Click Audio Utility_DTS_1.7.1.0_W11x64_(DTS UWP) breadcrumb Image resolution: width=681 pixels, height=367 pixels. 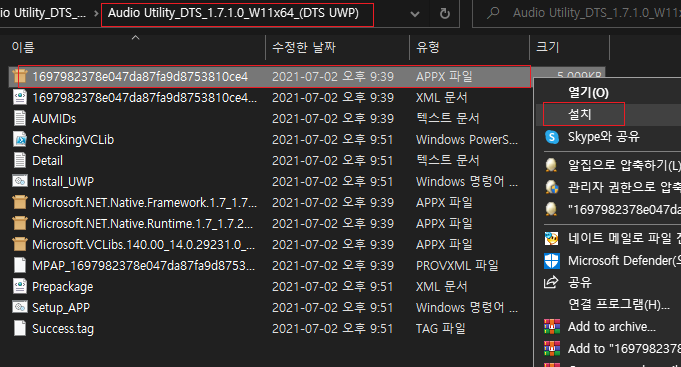pyautogui.click(x=233, y=13)
